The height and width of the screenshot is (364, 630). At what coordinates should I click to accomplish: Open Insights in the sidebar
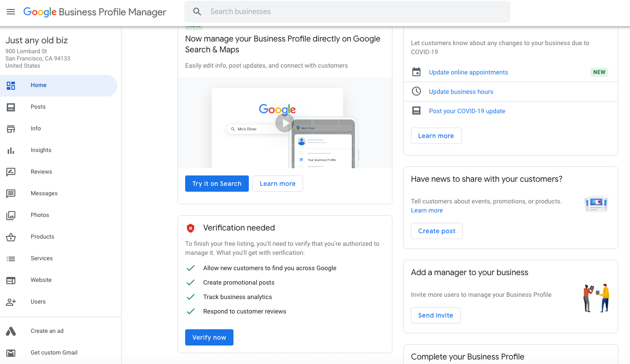coord(59,150)
